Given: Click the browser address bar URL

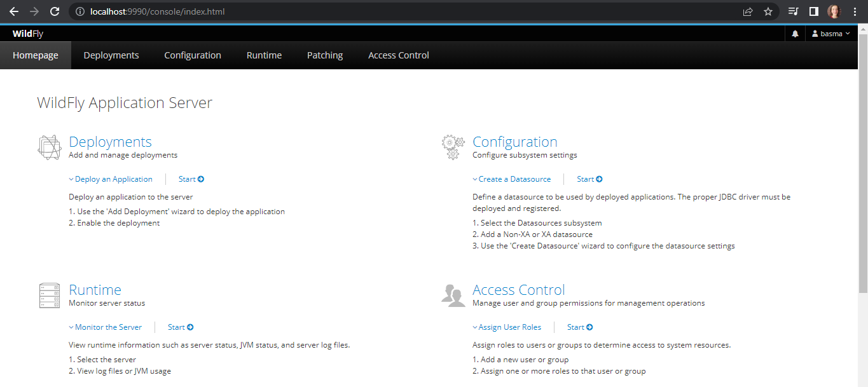Looking at the screenshot, I should 157,11.
